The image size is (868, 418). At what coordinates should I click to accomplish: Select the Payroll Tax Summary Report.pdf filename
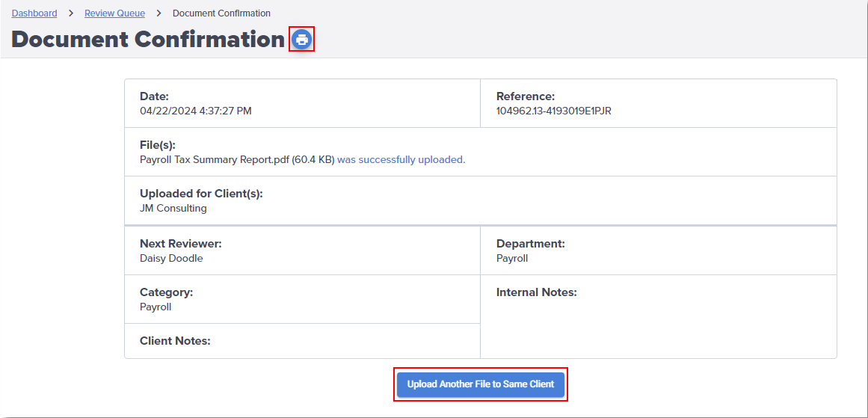(x=238, y=160)
